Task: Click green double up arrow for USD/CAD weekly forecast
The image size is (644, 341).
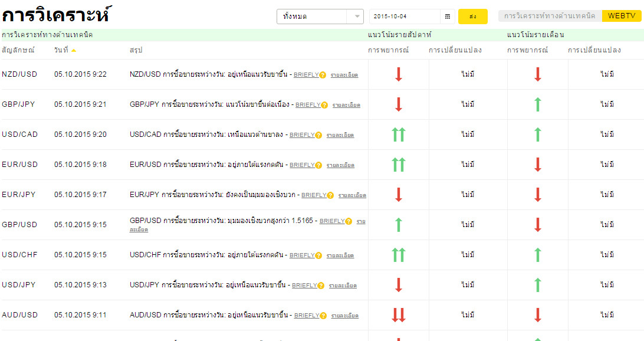Action: tap(399, 135)
